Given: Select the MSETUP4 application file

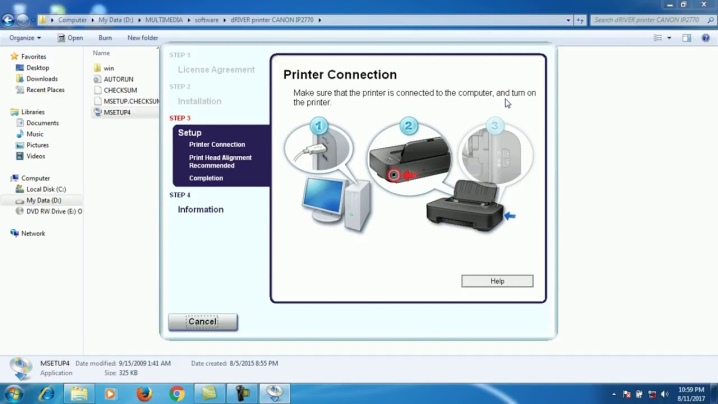Looking at the screenshot, I should click(x=117, y=112).
